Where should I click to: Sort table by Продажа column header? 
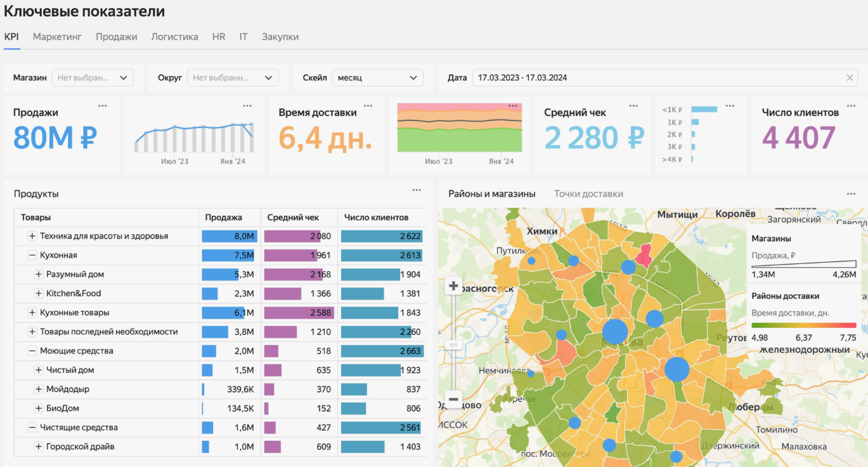point(230,218)
